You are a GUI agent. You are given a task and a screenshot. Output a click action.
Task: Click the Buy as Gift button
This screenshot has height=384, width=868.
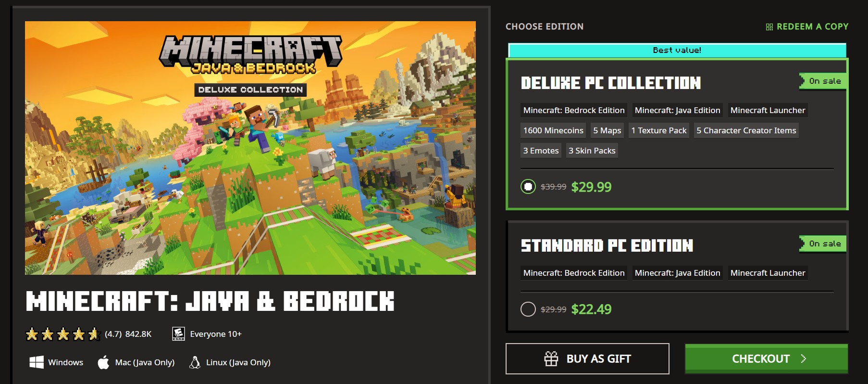point(587,358)
